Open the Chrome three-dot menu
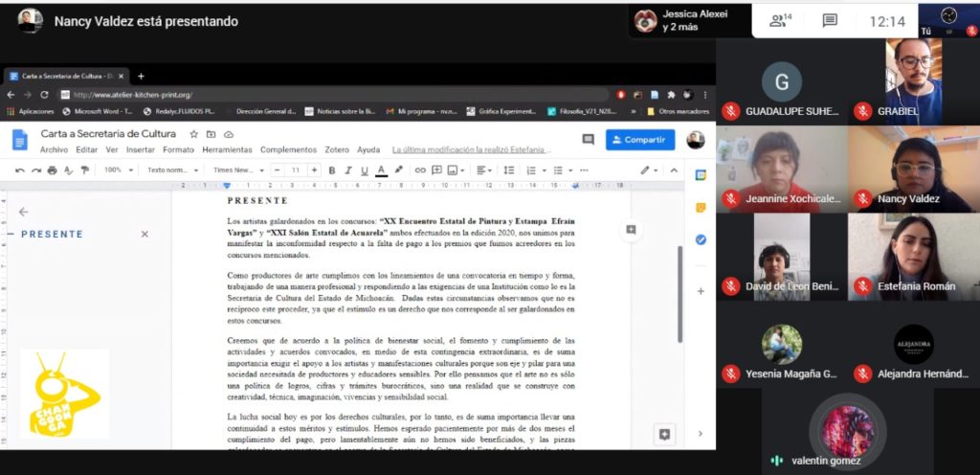Image resolution: width=980 pixels, height=475 pixels. (705, 95)
